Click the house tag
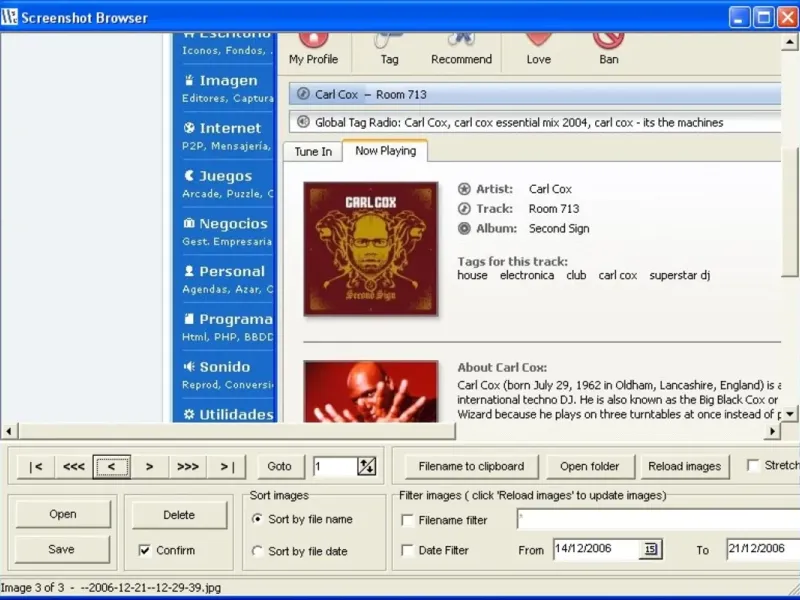 tap(472, 276)
